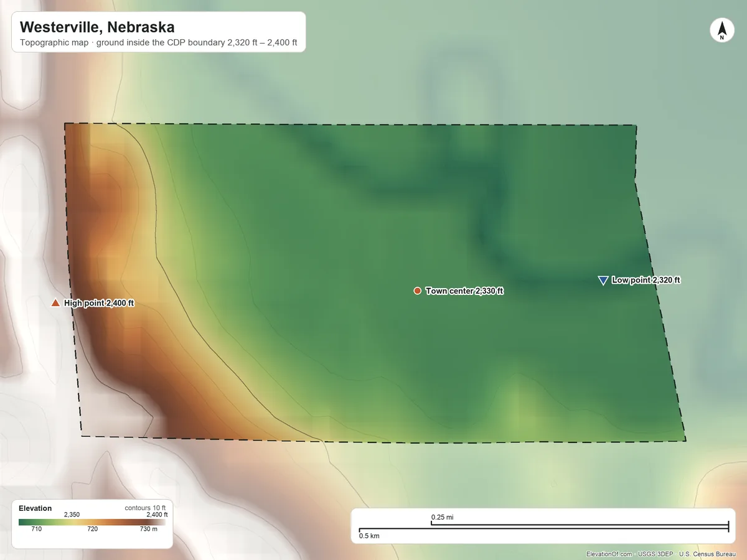Click the High point 2,400 ft label
The height and width of the screenshot is (560, 747).
99,303
